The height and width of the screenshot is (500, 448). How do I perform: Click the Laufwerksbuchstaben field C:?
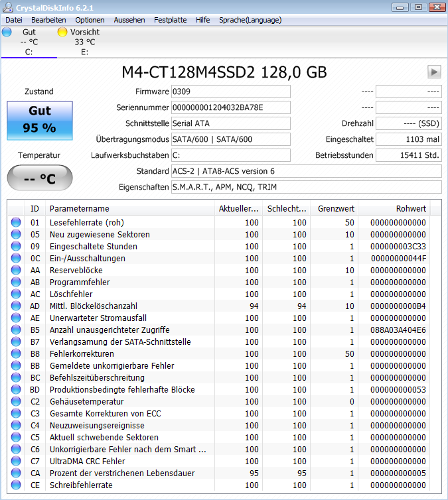click(x=231, y=155)
